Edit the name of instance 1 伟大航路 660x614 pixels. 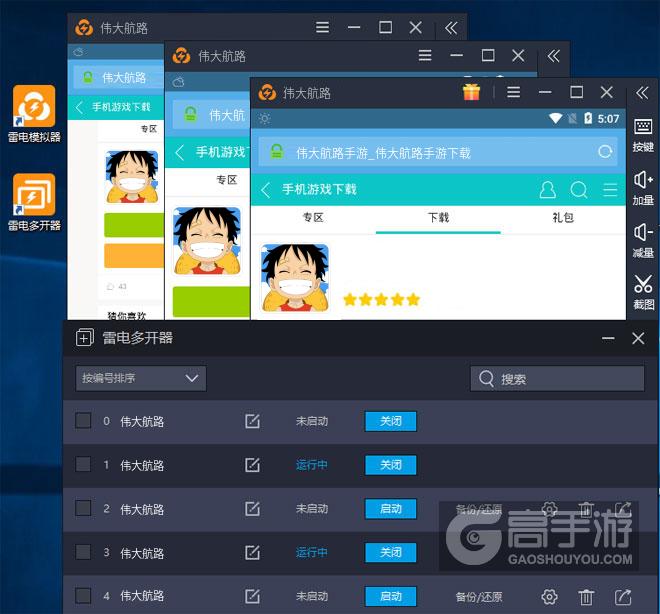tap(252, 465)
